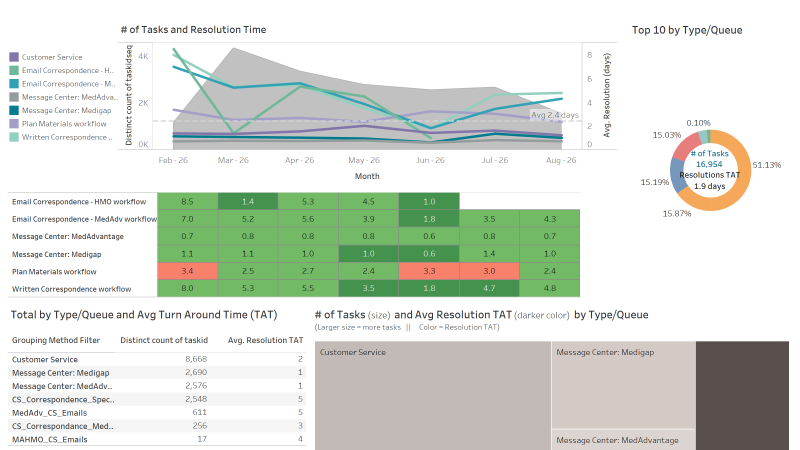Click the Grouping Method Filter column header

tap(56, 340)
